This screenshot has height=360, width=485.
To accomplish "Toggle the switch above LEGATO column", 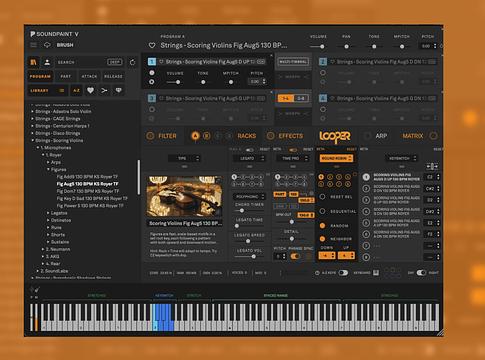I will [250, 150].
